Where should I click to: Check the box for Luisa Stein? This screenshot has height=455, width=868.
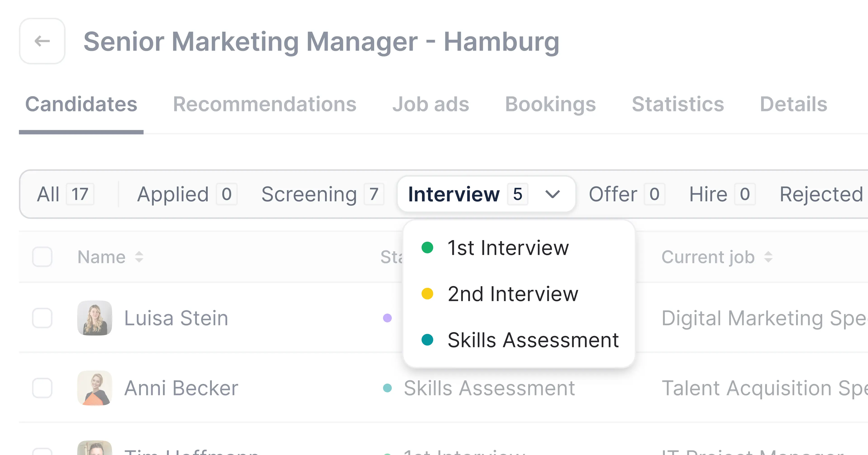tap(42, 318)
